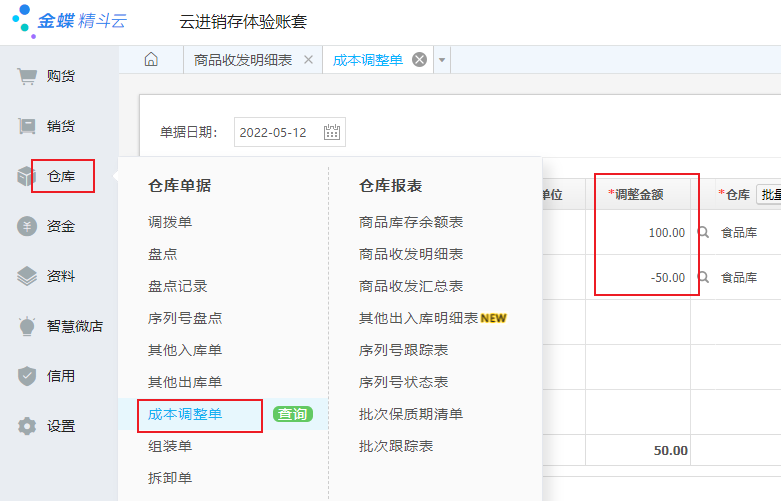Close the 商品收发明细表 tab
781x501 pixels.
(308, 60)
